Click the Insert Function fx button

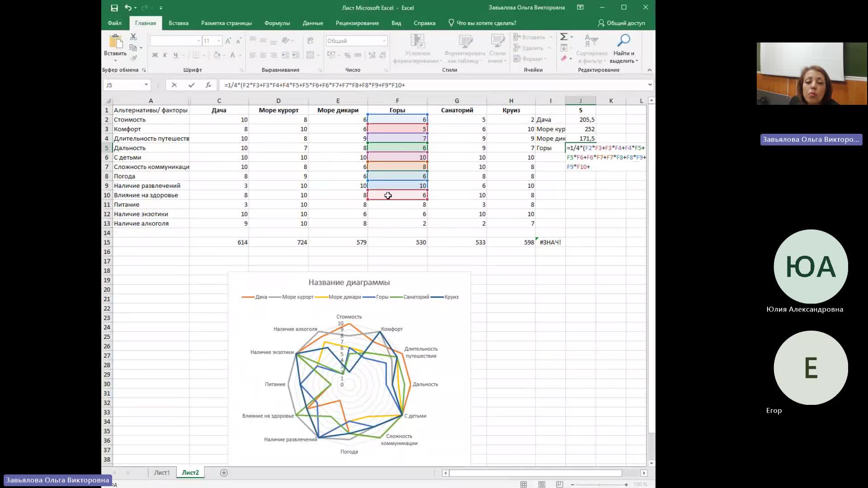pyautogui.click(x=208, y=84)
